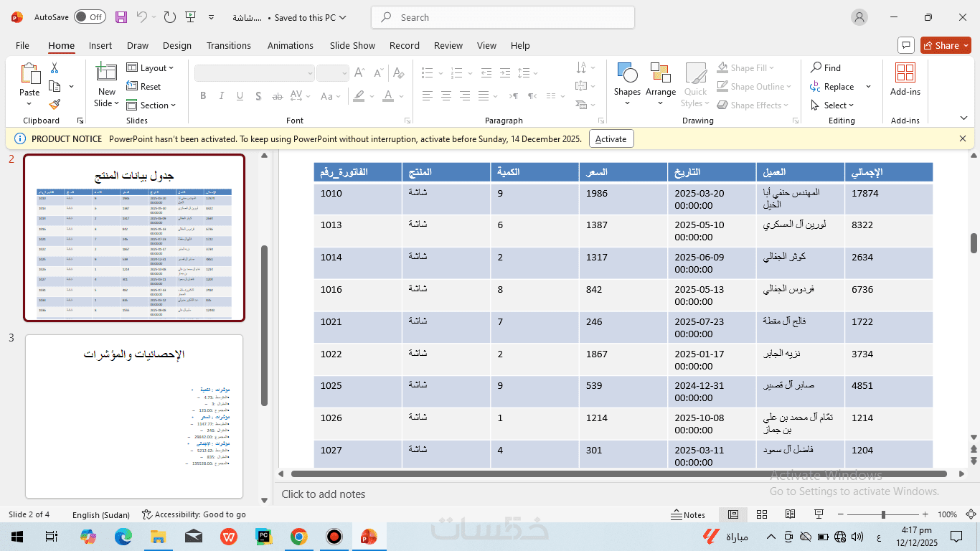Click the Add-ins icon
This screenshot has width=980, height=551.
pos(905,80)
